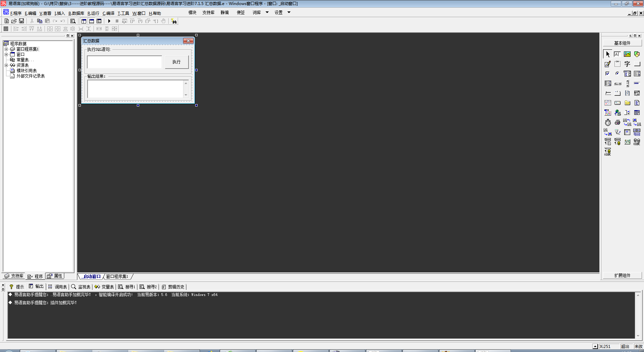644x352 pixels.
Task: Click the find magnifier toolbar icon
Action: pyautogui.click(x=73, y=21)
